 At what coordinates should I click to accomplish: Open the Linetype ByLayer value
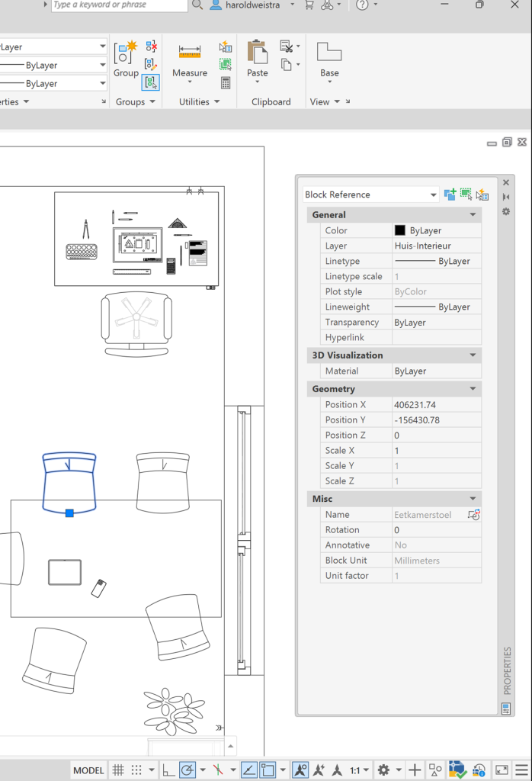click(437, 262)
